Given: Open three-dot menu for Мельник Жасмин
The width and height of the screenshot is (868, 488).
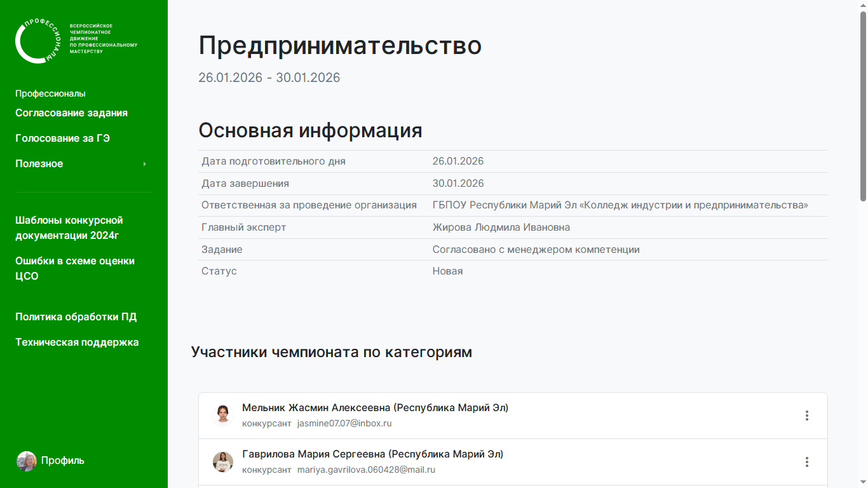Looking at the screenshot, I should 806,416.
